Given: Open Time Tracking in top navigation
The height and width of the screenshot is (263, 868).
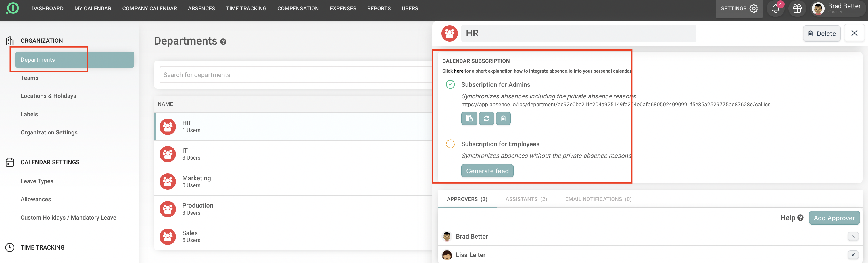Looking at the screenshot, I should pos(246,8).
